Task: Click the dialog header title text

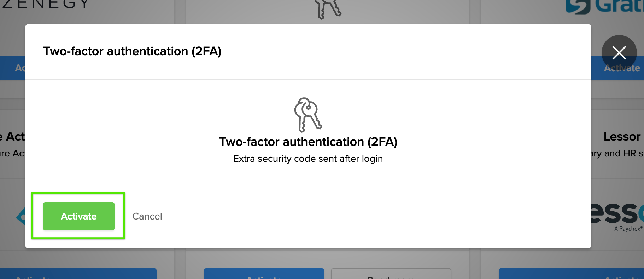Action: (133, 51)
